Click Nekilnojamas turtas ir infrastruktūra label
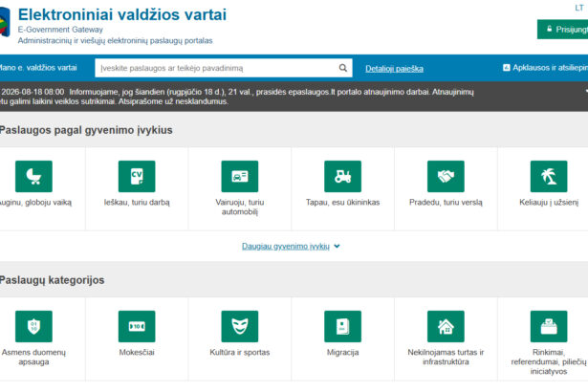Viewport: 588px width, 392px height. pos(446,358)
